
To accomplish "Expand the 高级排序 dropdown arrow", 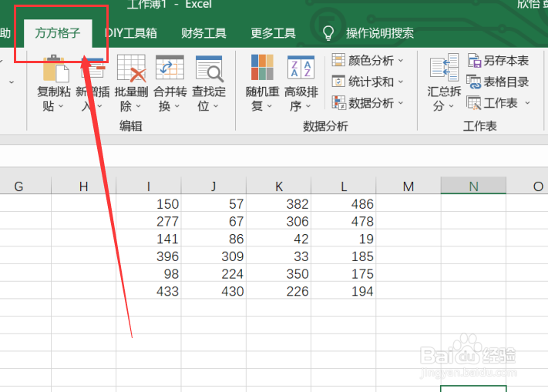I will 308,106.
